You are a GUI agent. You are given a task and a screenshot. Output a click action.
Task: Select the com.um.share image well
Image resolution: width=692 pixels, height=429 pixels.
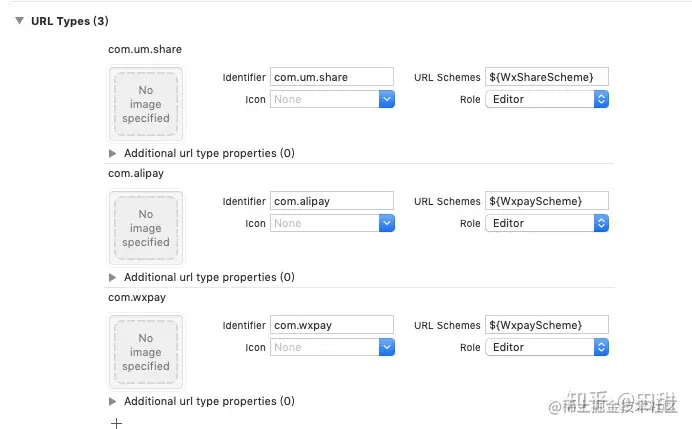(146, 104)
